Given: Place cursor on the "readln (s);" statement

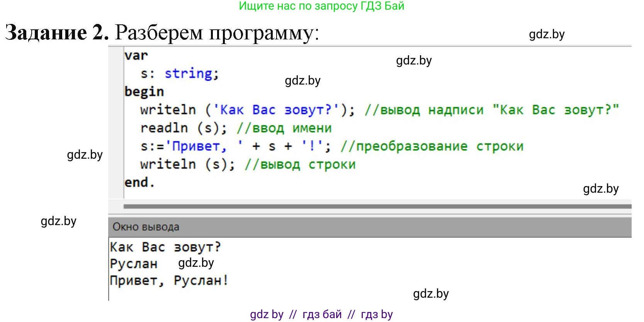Looking at the screenshot, I should pyautogui.click(x=184, y=128).
